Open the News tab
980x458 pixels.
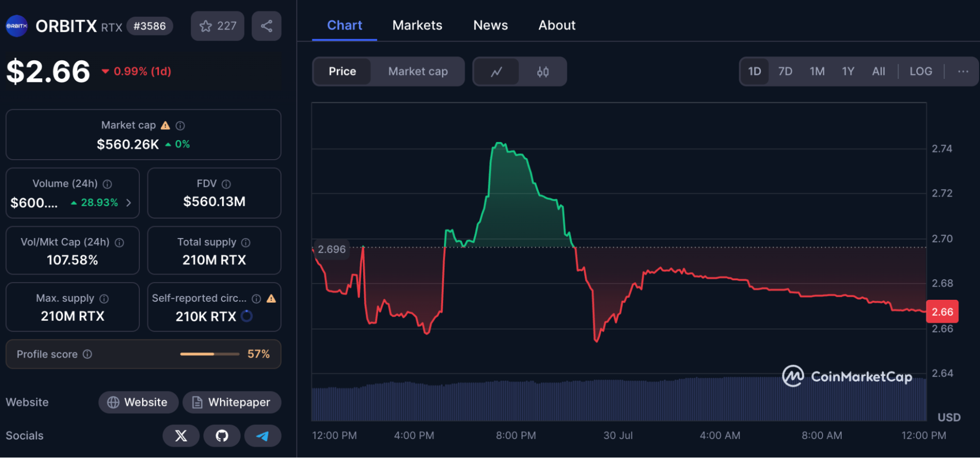click(x=490, y=25)
